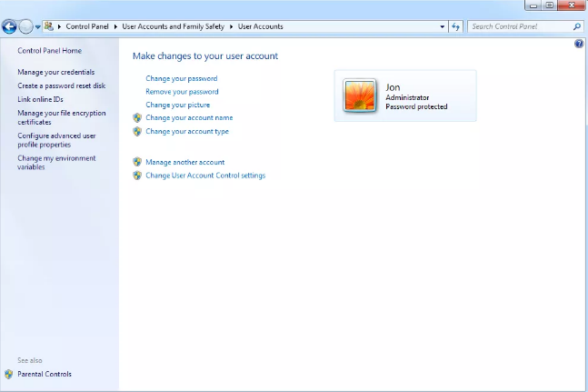Select the Control Panel breadcrumb
Viewport: 588px width, 392px height.
click(x=87, y=26)
